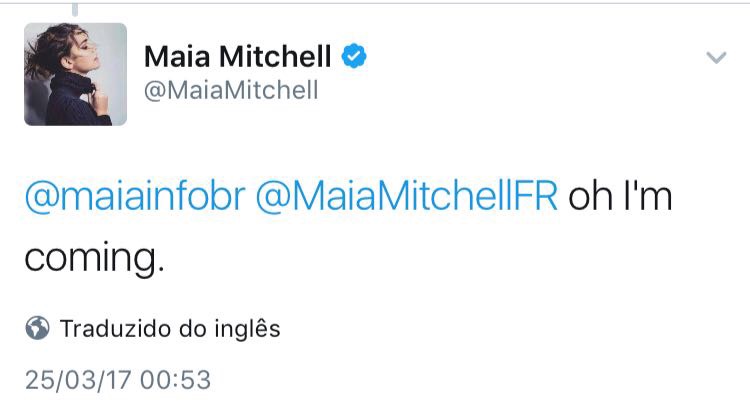
Task: Open the @maiainfobr mention
Action: click(x=134, y=196)
